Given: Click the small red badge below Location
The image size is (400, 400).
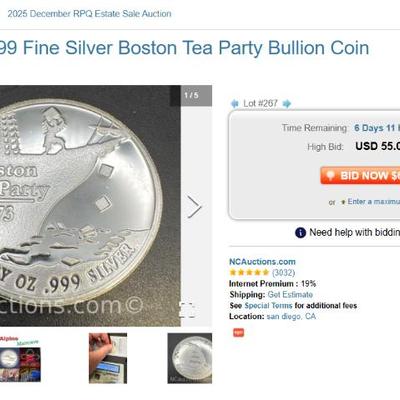Looking at the screenshot, I should 238,332.
